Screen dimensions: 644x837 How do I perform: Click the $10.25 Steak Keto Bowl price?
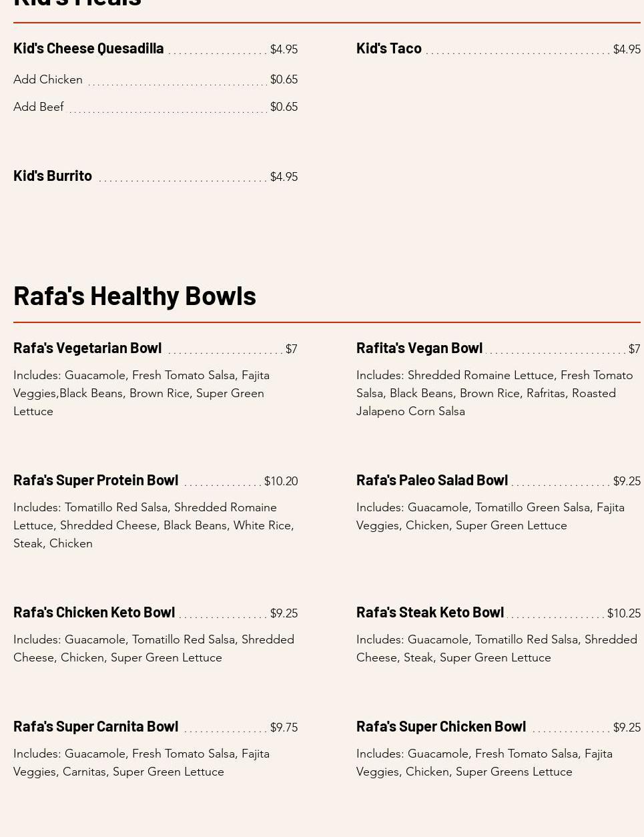624,613
